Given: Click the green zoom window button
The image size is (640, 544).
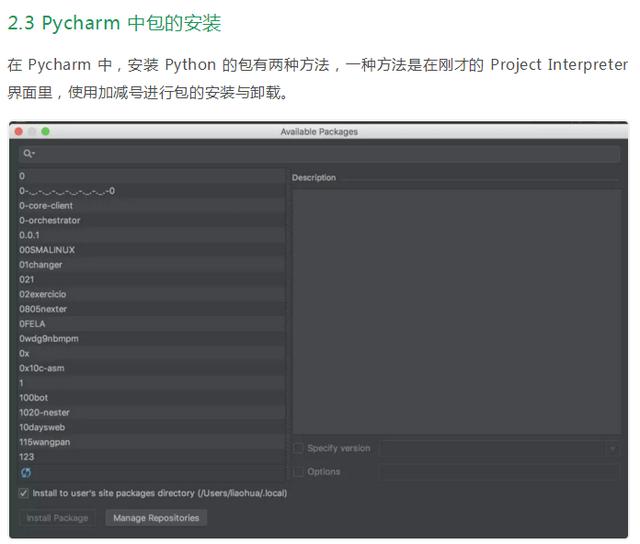Looking at the screenshot, I should click(45, 131).
